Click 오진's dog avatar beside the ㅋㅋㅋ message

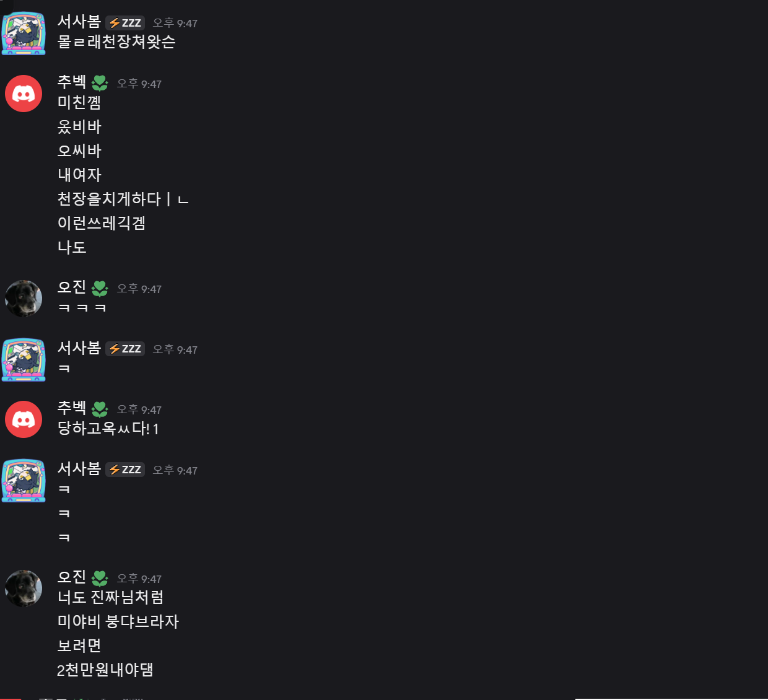tap(24, 299)
